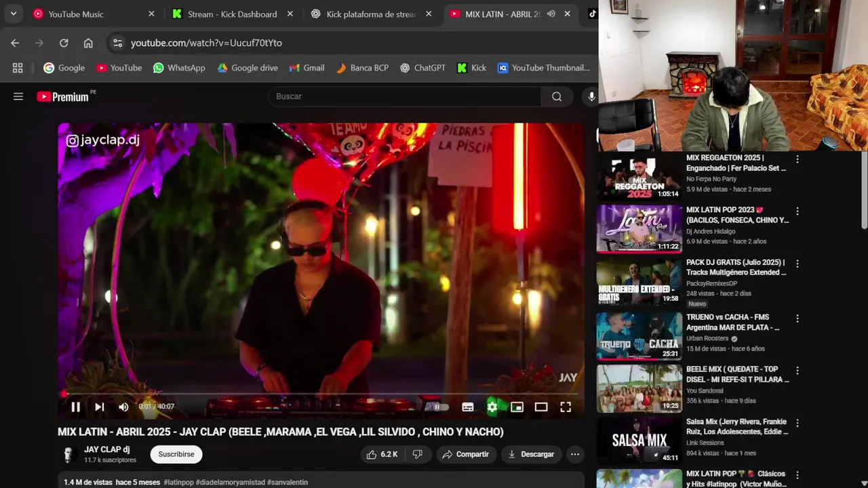Viewport: 868px width, 488px height.
Task: Start voice search with microphone
Action: (x=591, y=96)
